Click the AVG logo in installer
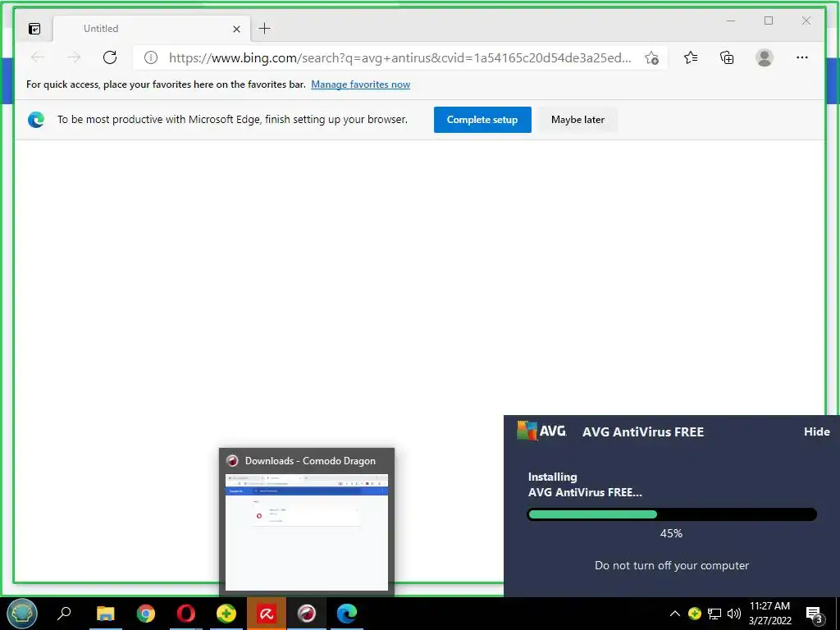840x630 pixels. [x=541, y=431]
